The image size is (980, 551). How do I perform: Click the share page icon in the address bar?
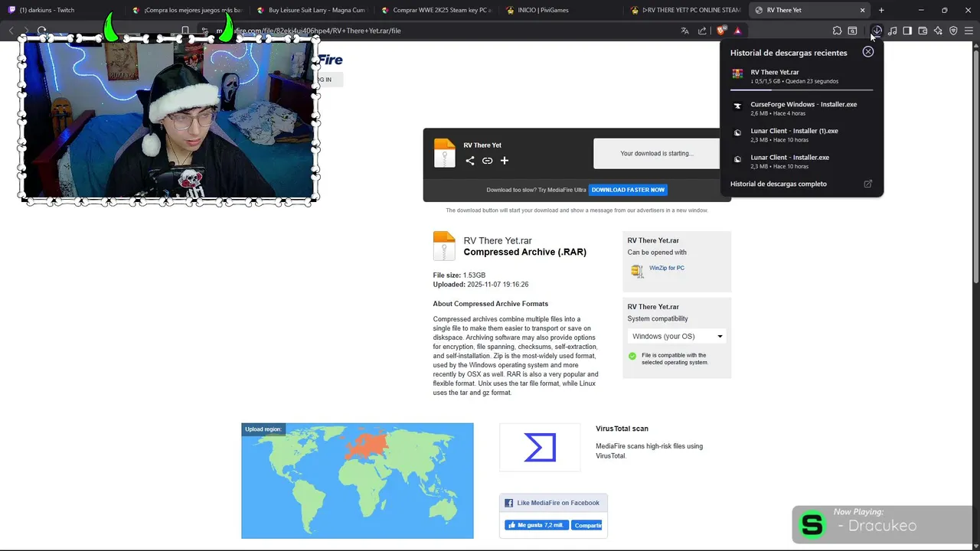point(702,31)
